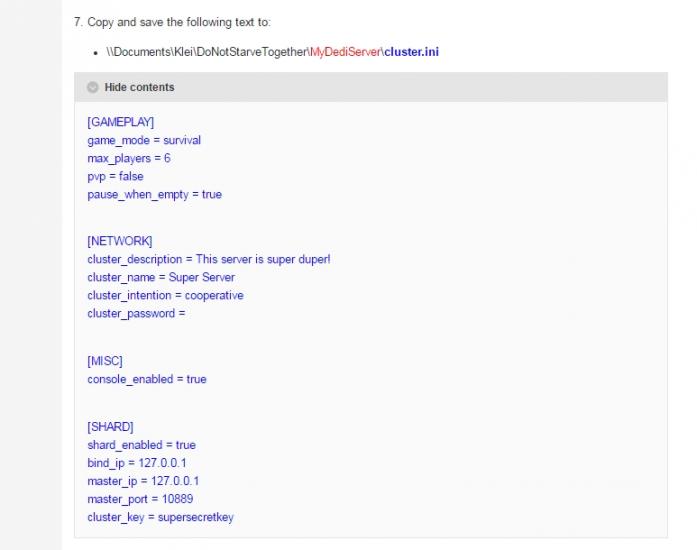Click the [MISC] section header

pyautogui.click(x=105, y=360)
